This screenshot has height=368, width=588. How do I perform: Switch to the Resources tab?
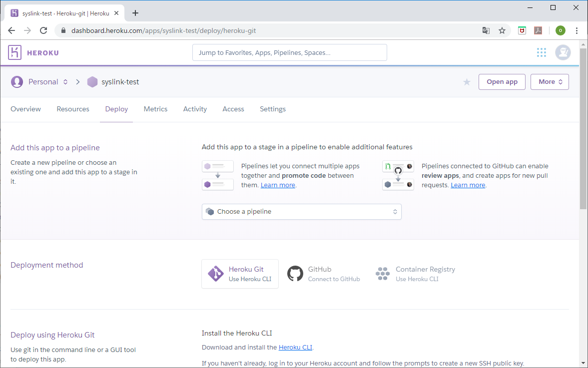(x=73, y=109)
